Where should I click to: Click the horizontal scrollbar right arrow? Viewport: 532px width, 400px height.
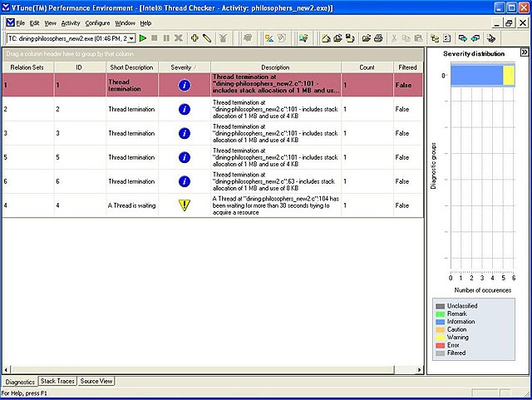pyautogui.click(x=419, y=369)
